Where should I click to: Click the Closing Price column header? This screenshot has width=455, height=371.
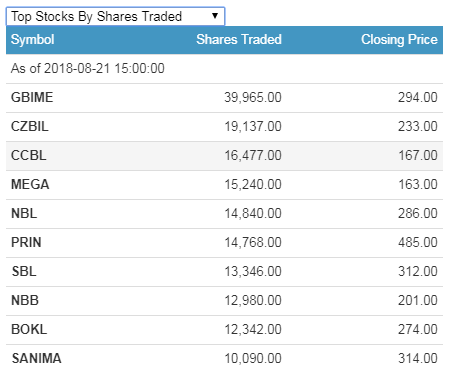coord(399,39)
